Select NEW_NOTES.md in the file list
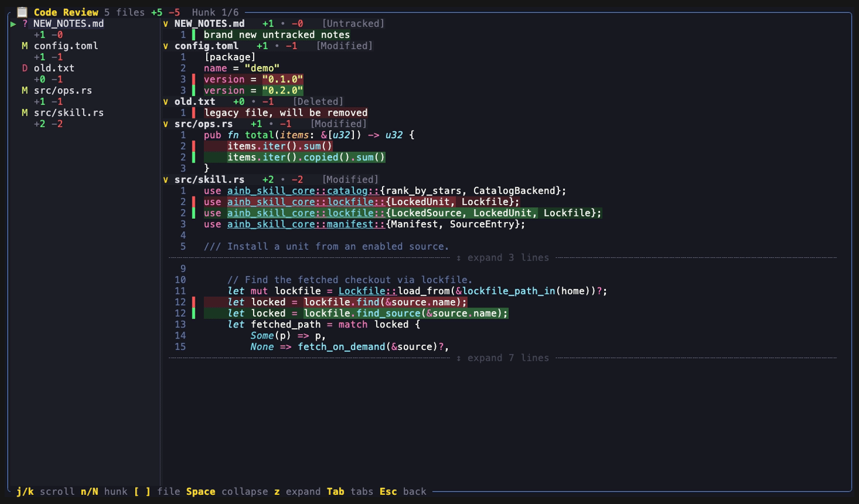The height and width of the screenshot is (504, 859). point(69,23)
